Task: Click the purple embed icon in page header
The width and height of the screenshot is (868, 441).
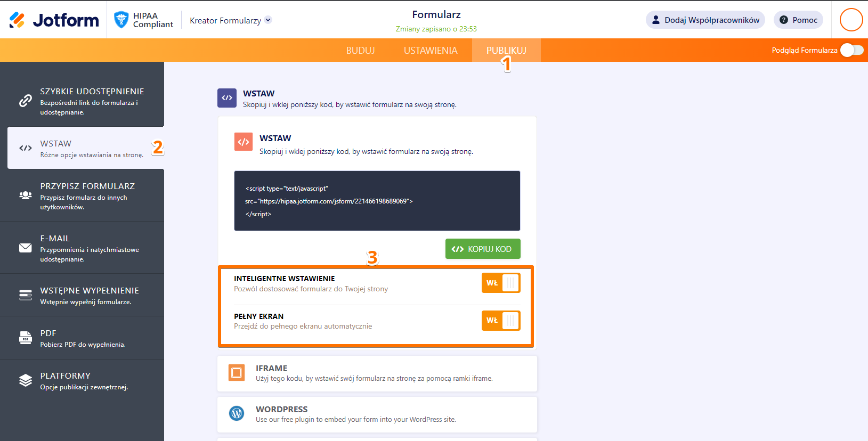Action: (227, 98)
